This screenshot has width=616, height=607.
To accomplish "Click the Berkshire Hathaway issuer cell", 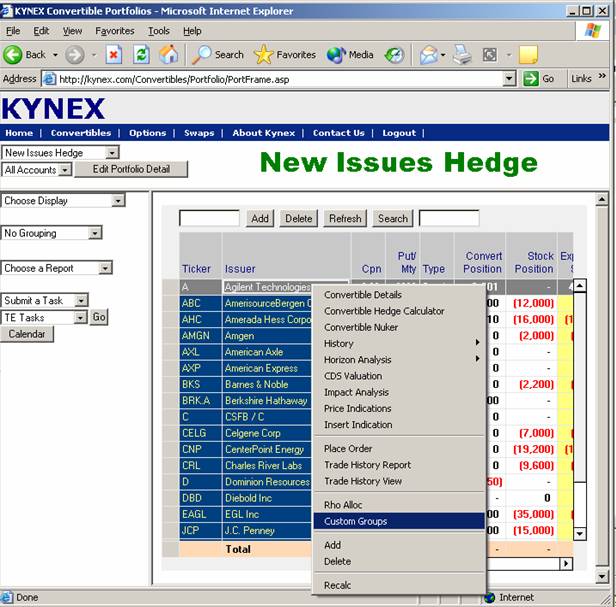I will pyautogui.click(x=267, y=401).
